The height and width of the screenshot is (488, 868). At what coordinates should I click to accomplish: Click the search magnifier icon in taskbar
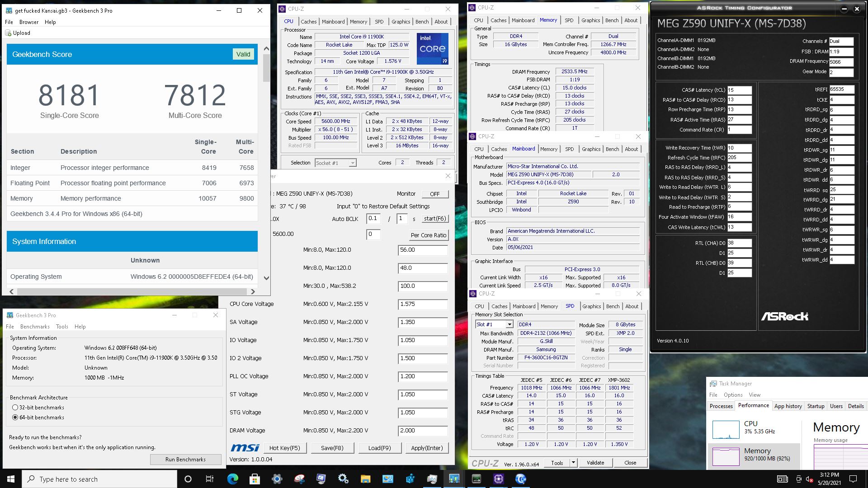(31, 479)
